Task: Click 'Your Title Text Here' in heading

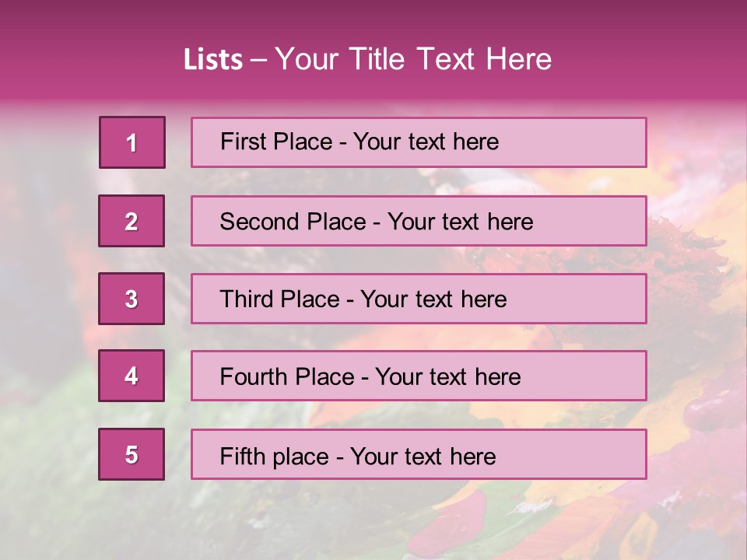Action: click(x=413, y=59)
